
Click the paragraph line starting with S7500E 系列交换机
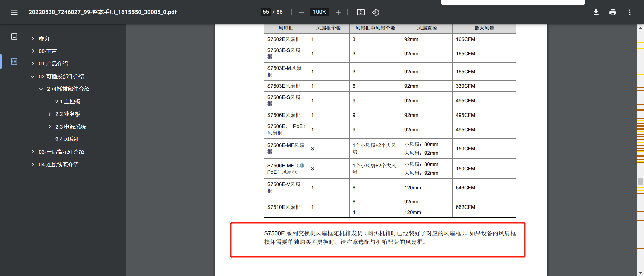[x=390, y=233]
